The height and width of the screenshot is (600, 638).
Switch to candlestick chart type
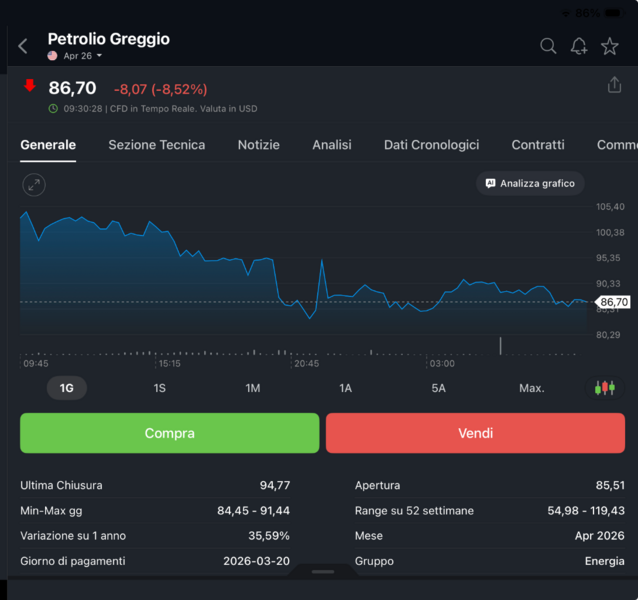coord(604,388)
